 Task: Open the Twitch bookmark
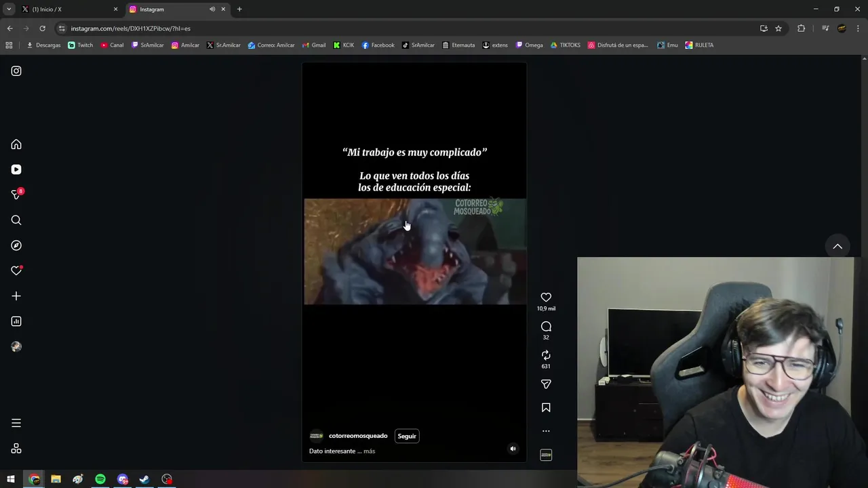tap(81, 45)
